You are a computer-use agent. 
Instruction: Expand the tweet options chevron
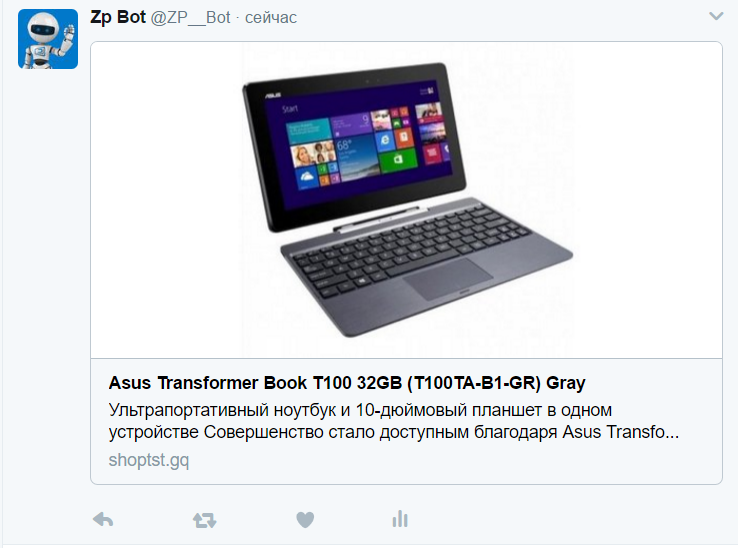point(716,16)
